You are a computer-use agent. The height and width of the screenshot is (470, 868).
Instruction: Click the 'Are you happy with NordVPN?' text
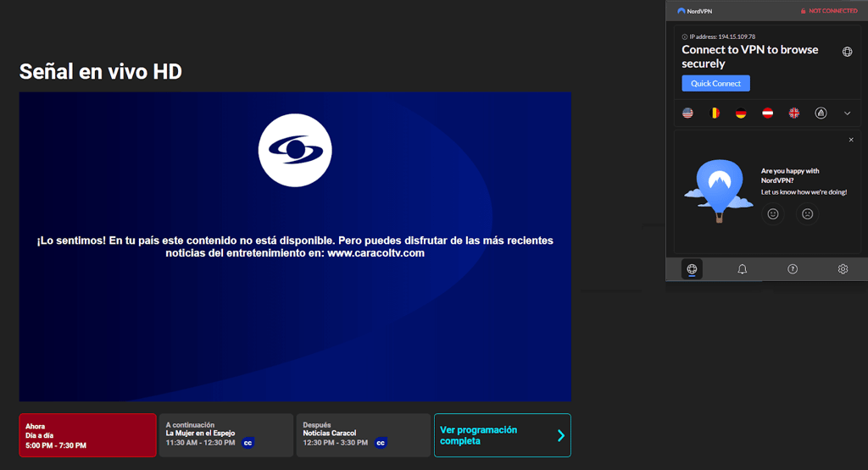click(790, 175)
